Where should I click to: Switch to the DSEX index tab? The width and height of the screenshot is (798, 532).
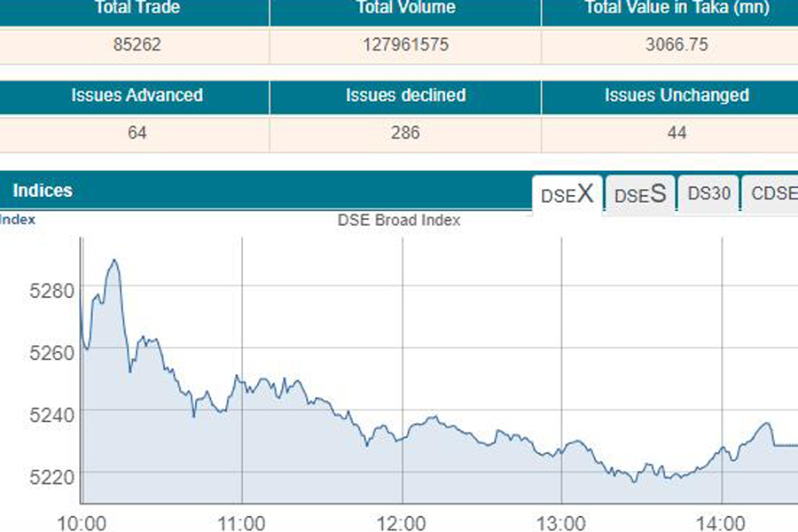567,195
